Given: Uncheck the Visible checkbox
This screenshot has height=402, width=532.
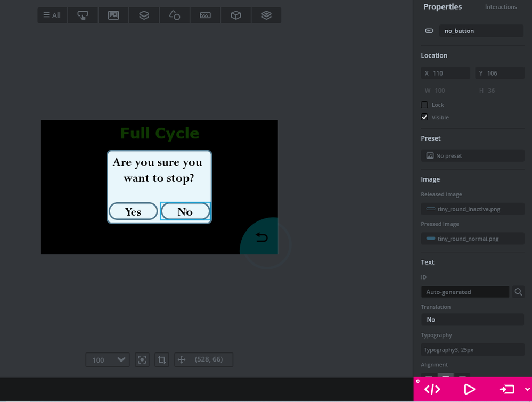Looking at the screenshot, I should 424,117.
